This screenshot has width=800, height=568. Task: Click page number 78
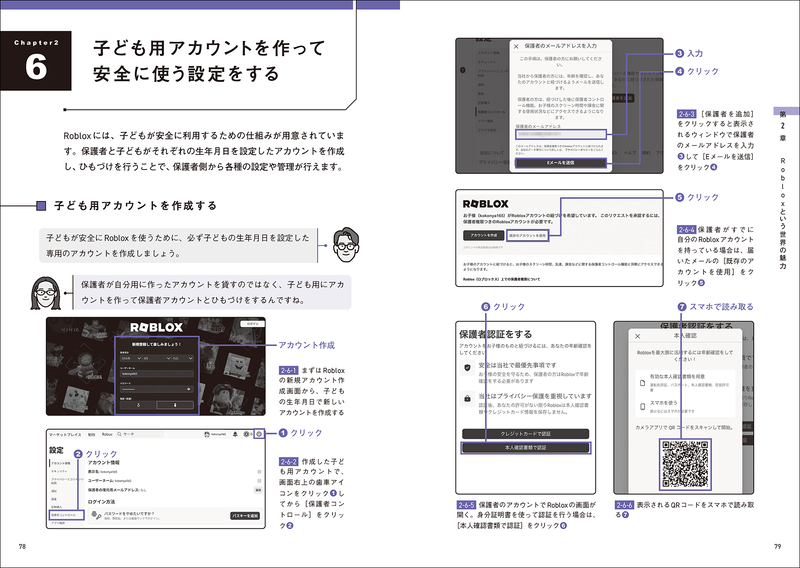[22, 546]
